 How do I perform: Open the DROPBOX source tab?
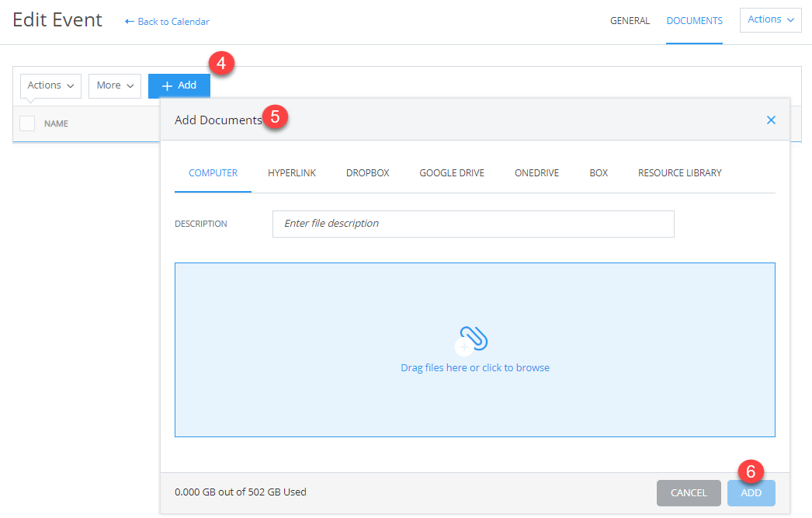click(368, 173)
